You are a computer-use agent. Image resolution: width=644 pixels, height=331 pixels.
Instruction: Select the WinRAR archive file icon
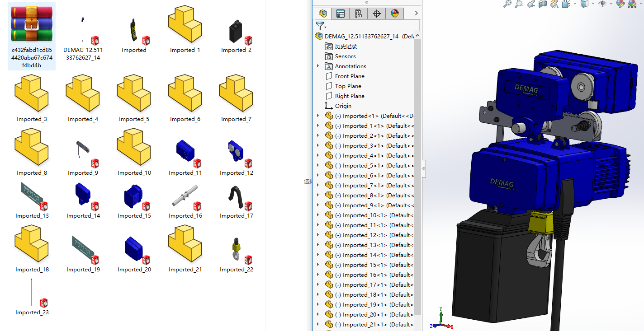pos(32,24)
